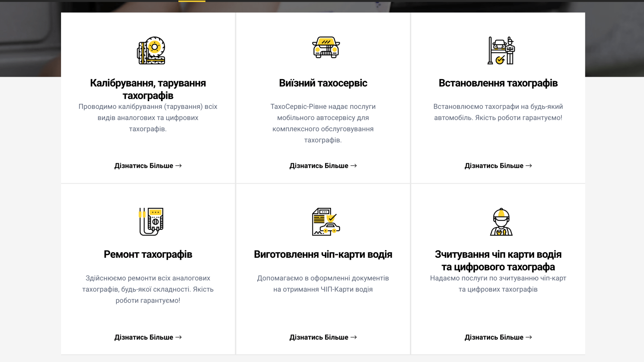
Task: Click the tachograph calibration wheel icon
Action: coord(151,51)
